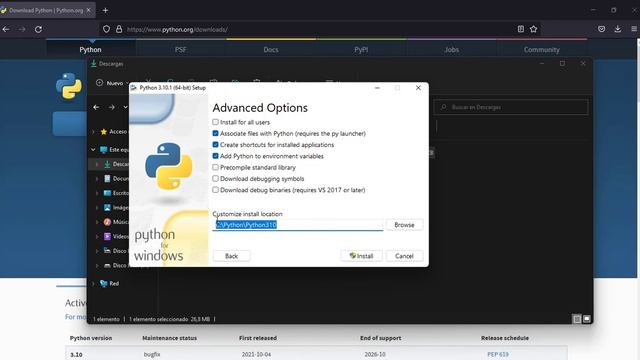The width and height of the screenshot is (640, 360).
Task: Expand the Red network tree node
Action: (93, 284)
